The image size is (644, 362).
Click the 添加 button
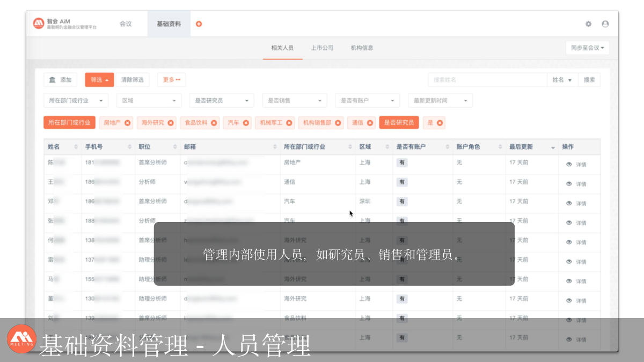(x=60, y=80)
